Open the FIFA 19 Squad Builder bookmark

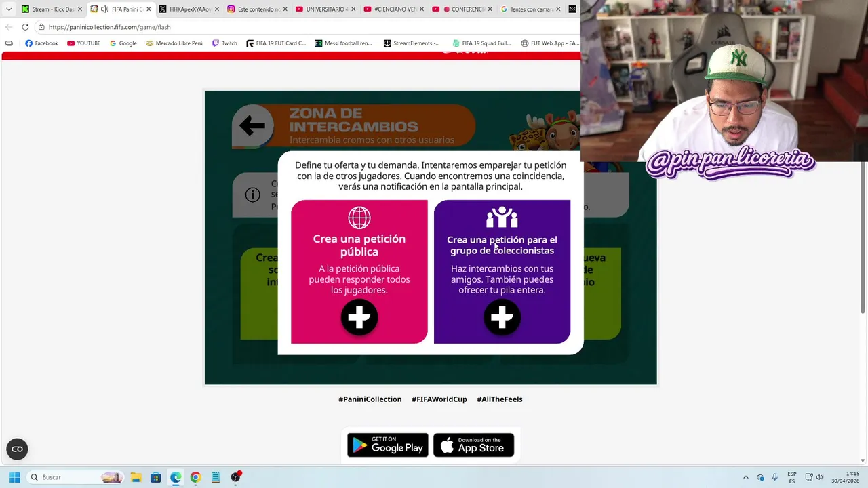click(x=481, y=43)
